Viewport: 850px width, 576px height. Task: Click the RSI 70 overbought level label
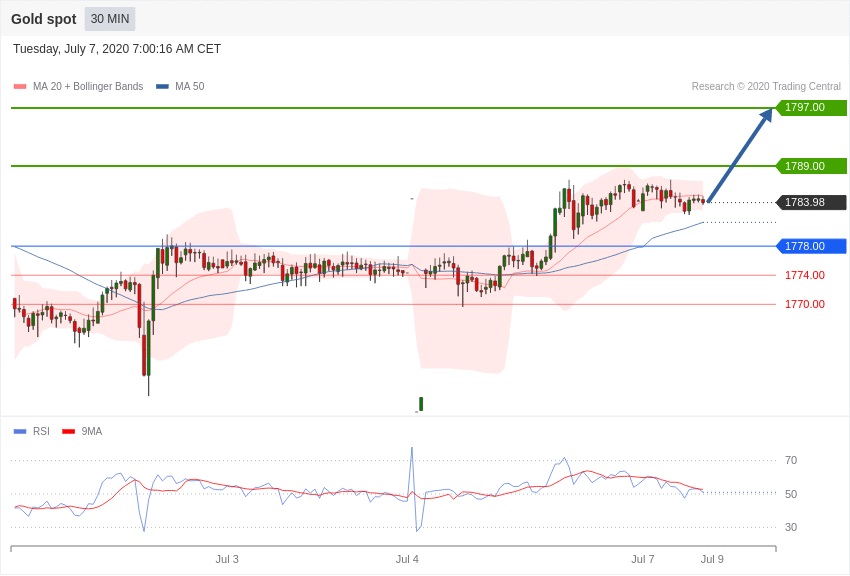[x=791, y=460]
